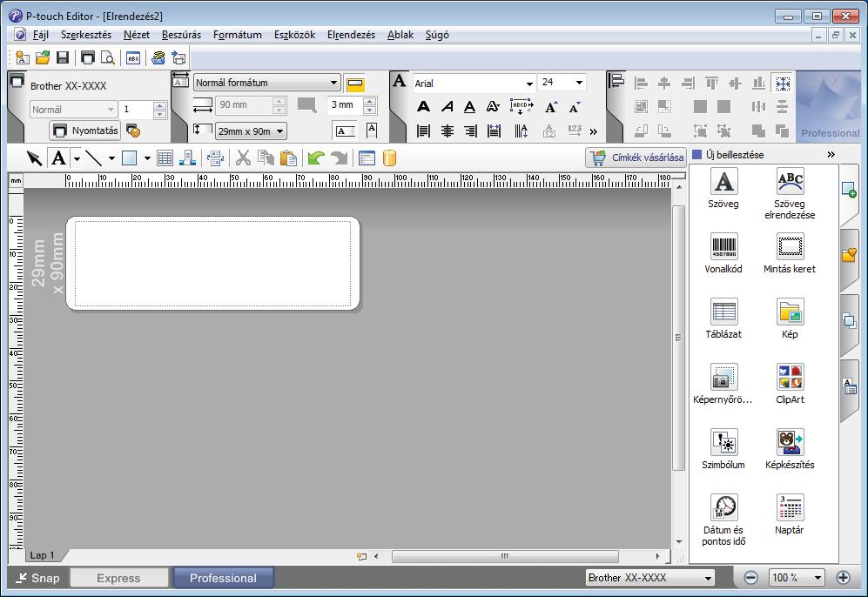The height and width of the screenshot is (597, 868).
Task: Switch to Snap mode
Action: (x=37, y=578)
